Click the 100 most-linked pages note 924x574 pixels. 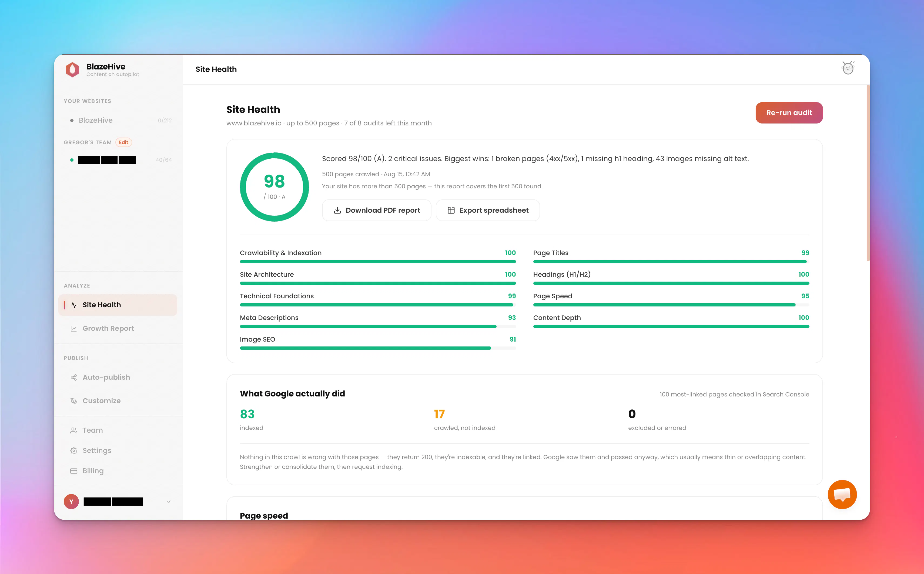tap(734, 395)
